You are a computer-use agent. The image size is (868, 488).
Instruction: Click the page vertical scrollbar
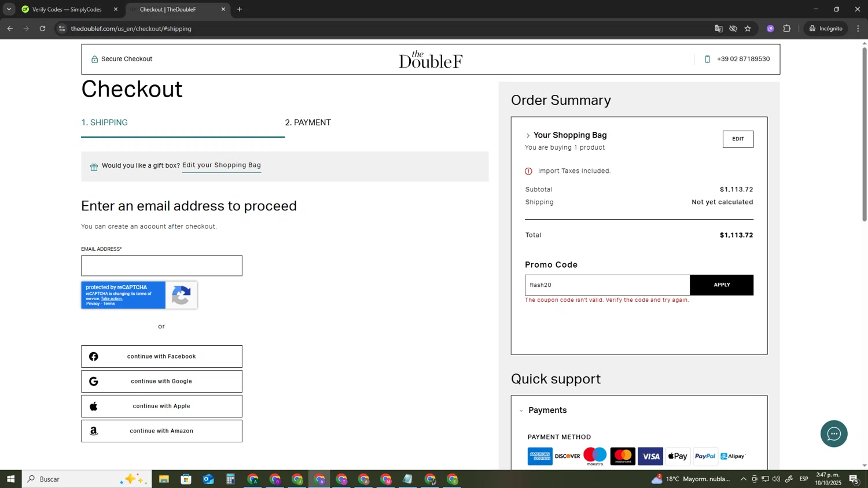pyautogui.click(x=865, y=135)
